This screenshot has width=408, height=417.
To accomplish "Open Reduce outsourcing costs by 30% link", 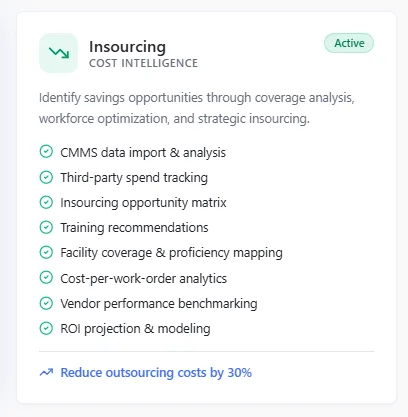I will click(156, 372).
